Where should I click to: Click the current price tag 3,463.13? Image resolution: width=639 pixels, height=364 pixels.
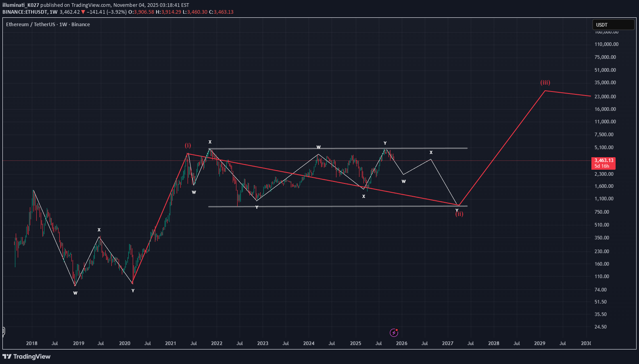coord(603,160)
